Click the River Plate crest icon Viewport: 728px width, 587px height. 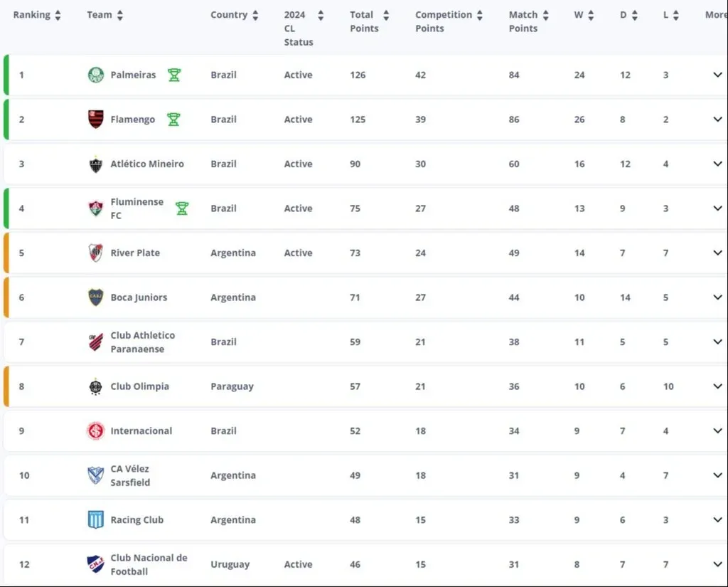click(95, 253)
